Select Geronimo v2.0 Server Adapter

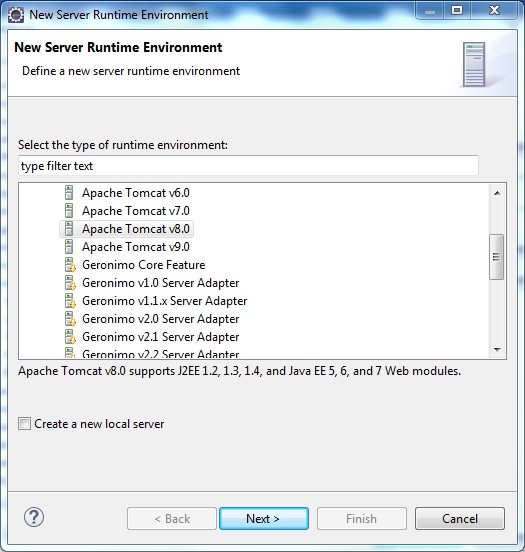pyautogui.click(x=161, y=319)
